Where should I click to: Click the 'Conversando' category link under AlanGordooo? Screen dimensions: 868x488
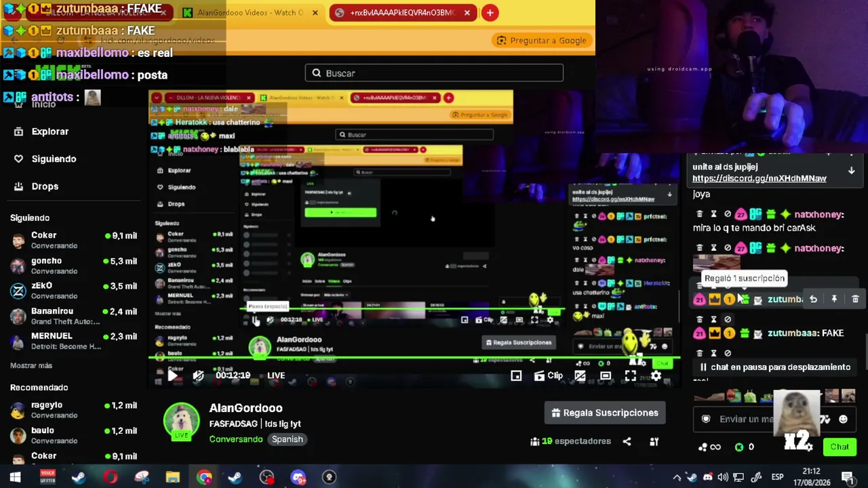[x=236, y=439]
